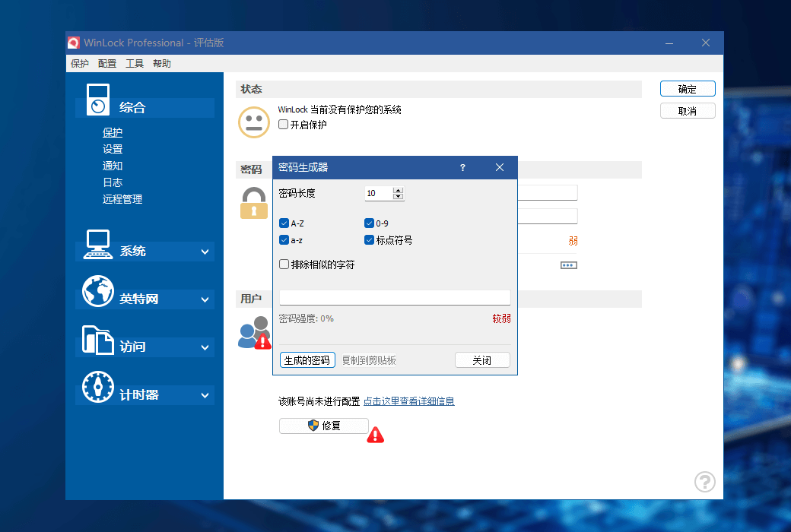Select 远程管理 in the sidebar
Image resolution: width=791 pixels, height=532 pixels.
click(122, 198)
